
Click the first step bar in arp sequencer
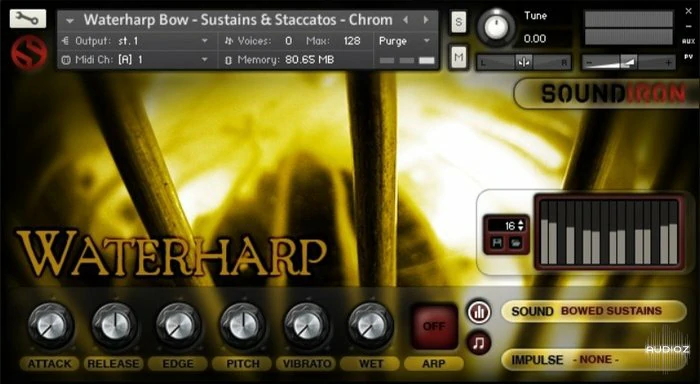544,232
